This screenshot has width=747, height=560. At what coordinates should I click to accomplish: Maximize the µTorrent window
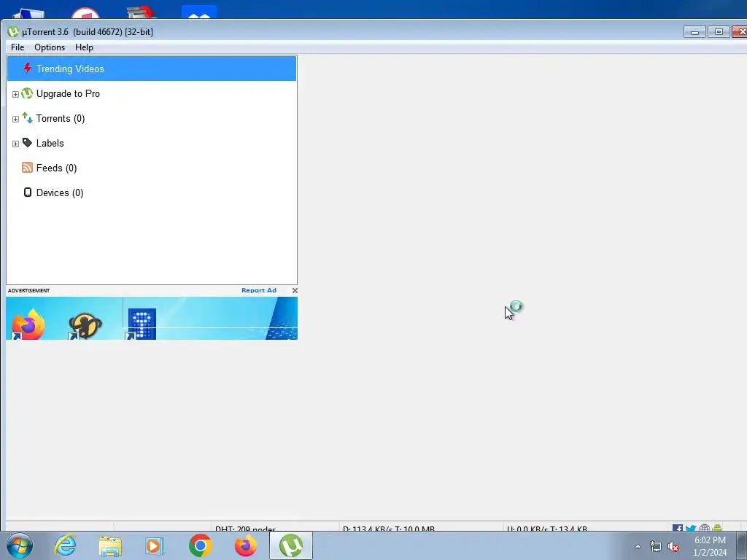coord(719,32)
